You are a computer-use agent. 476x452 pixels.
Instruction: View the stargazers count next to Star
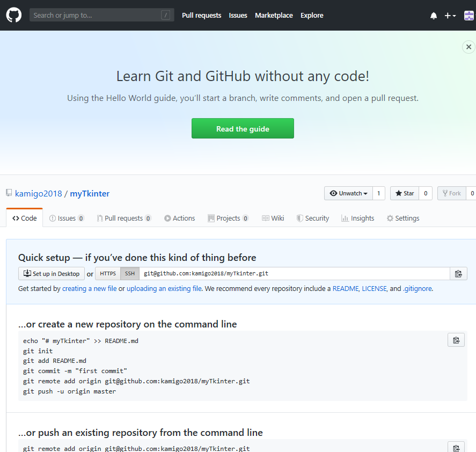[x=426, y=193]
